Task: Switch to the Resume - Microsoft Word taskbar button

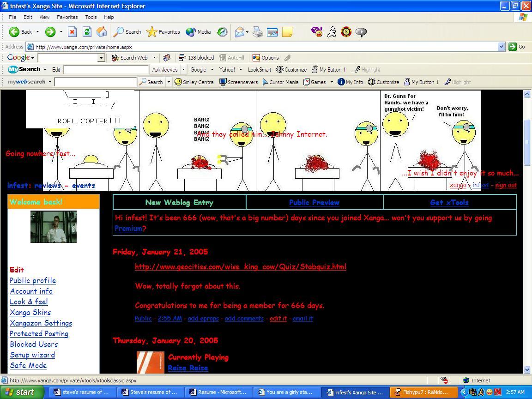Action: [219, 392]
